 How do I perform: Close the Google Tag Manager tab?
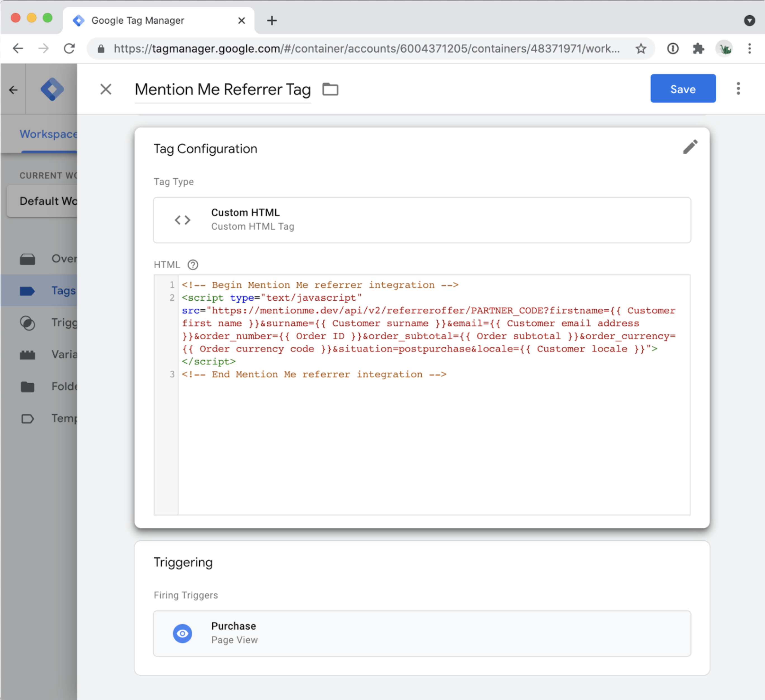coord(241,20)
